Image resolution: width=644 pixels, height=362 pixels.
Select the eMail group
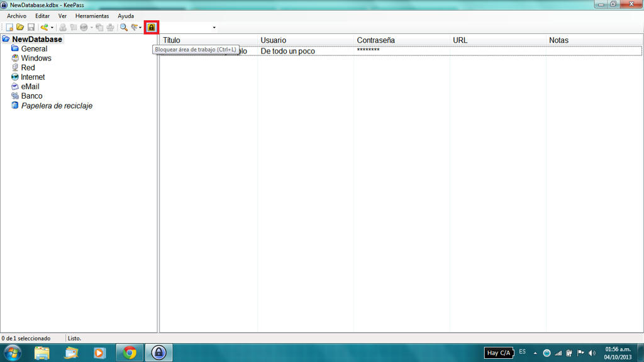[x=30, y=87]
